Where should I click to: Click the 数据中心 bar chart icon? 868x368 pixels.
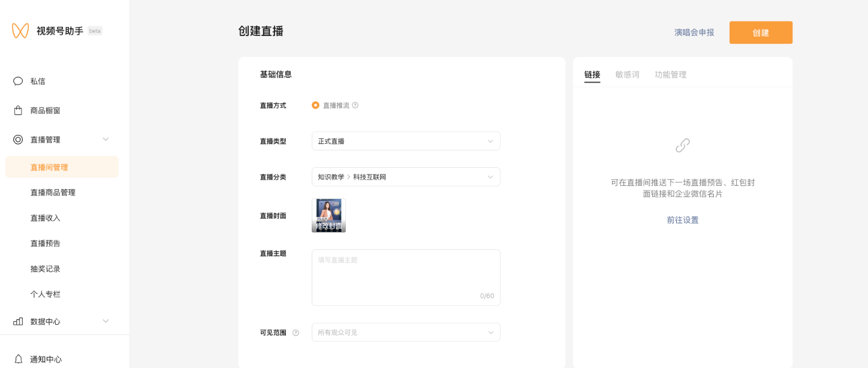(18, 321)
